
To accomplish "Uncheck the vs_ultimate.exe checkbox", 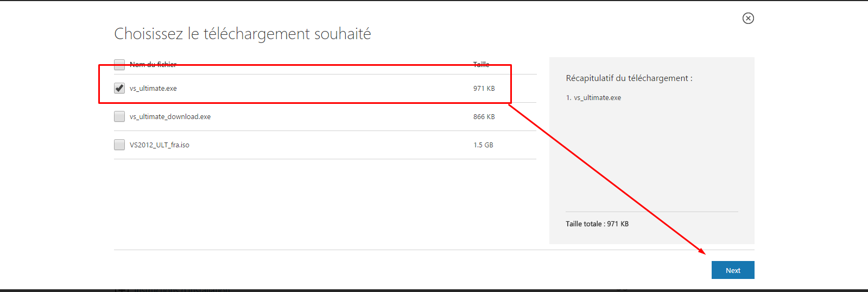I will tap(119, 88).
